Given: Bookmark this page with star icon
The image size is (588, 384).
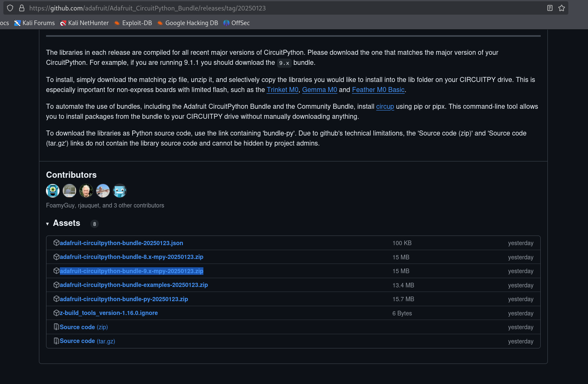Looking at the screenshot, I should [562, 8].
